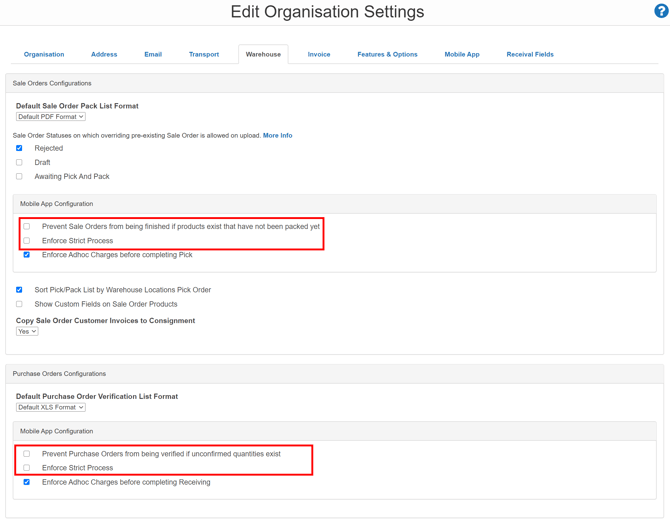Screen dimensions: 670x525
Task: Expand Default Sale Order Pack List Format dropdown
Action: click(x=50, y=117)
